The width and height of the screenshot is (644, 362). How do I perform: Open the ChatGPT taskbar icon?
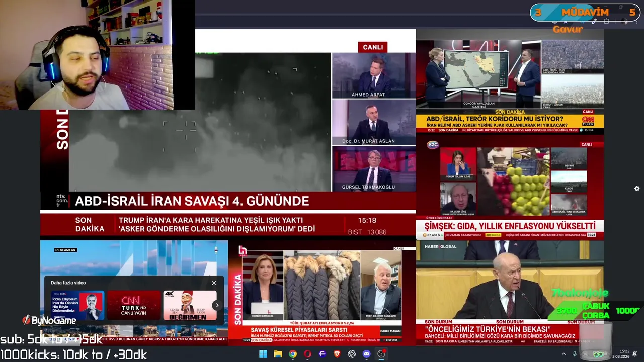(352, 354)
